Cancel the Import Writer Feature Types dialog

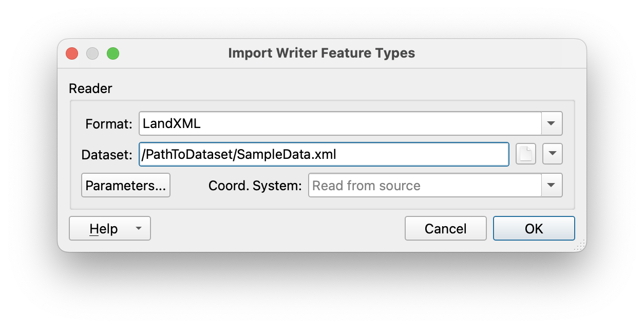[x=445, y=228]
